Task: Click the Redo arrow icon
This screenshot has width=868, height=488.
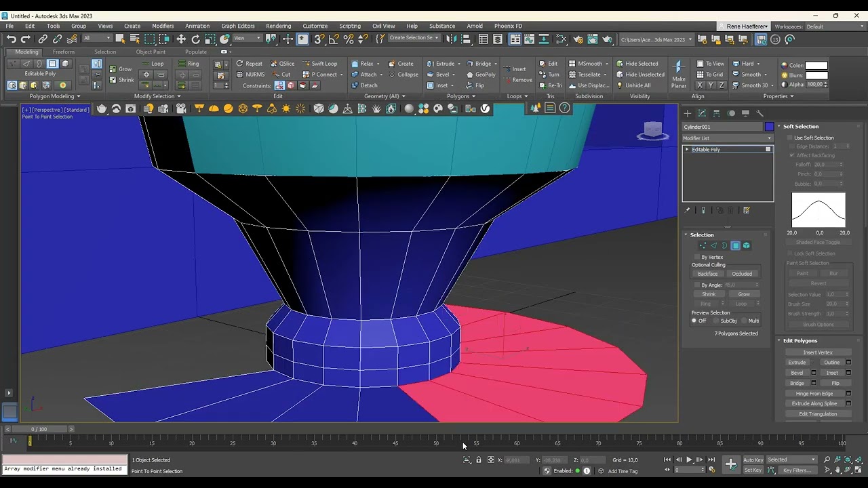Action: click(x=26, y=39)
